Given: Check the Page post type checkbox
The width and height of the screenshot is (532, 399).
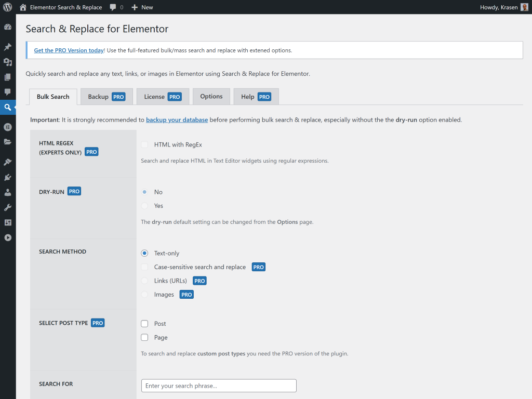Looking at the screenshot, I should pyautogui.click(x=145, y=338).
